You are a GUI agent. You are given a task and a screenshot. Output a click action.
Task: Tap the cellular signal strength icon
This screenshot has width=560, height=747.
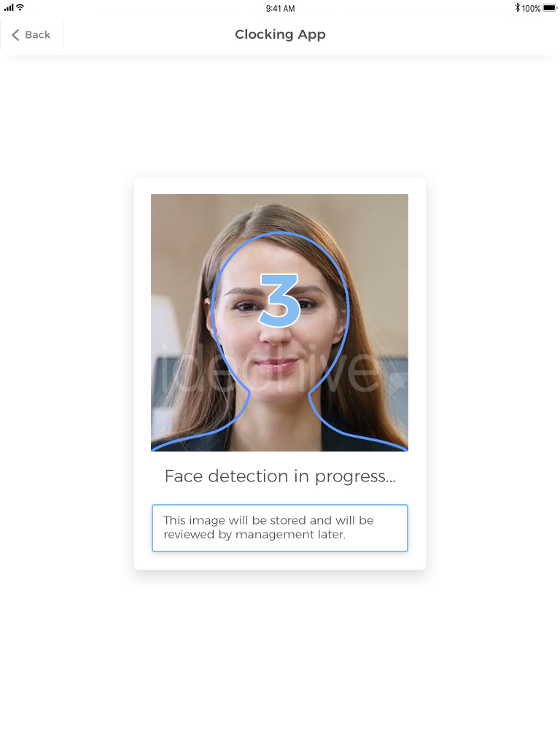click(9, 7)
